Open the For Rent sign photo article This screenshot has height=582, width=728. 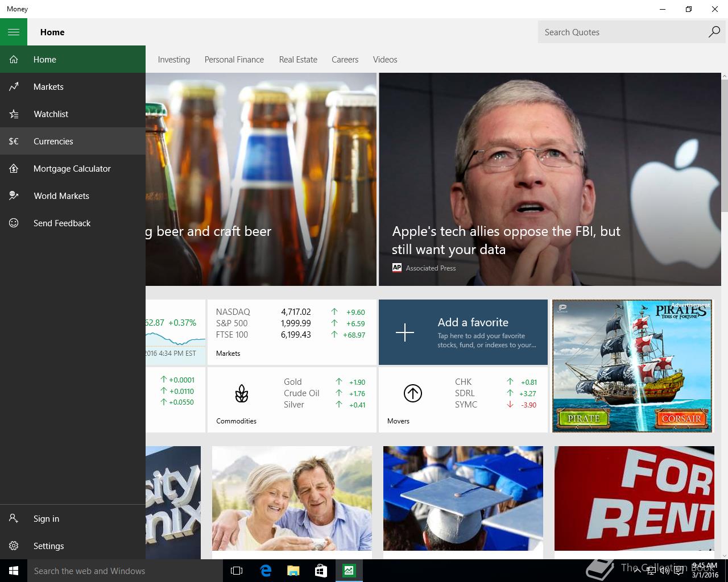(634, 498)
